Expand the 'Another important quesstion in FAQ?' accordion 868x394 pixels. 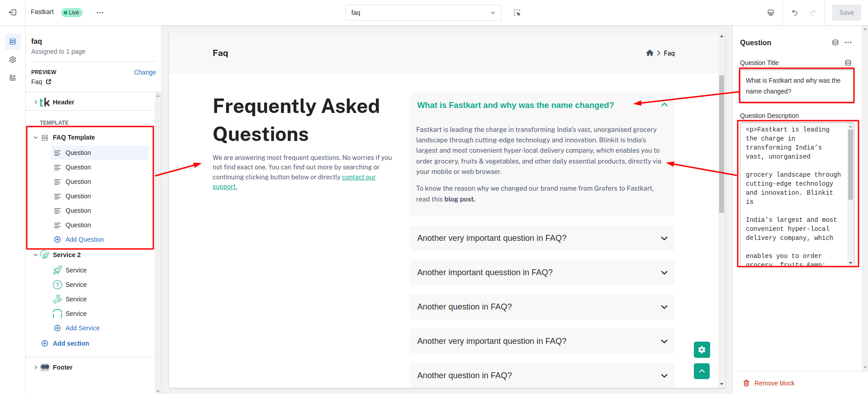point(541,272)
